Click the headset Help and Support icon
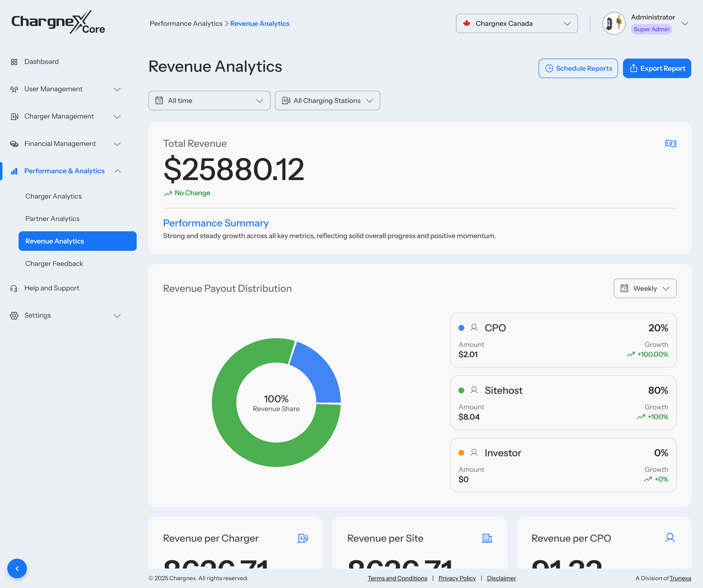Image resolution: width=703 pixels, height=588 pixels. (x=14, y=288)
